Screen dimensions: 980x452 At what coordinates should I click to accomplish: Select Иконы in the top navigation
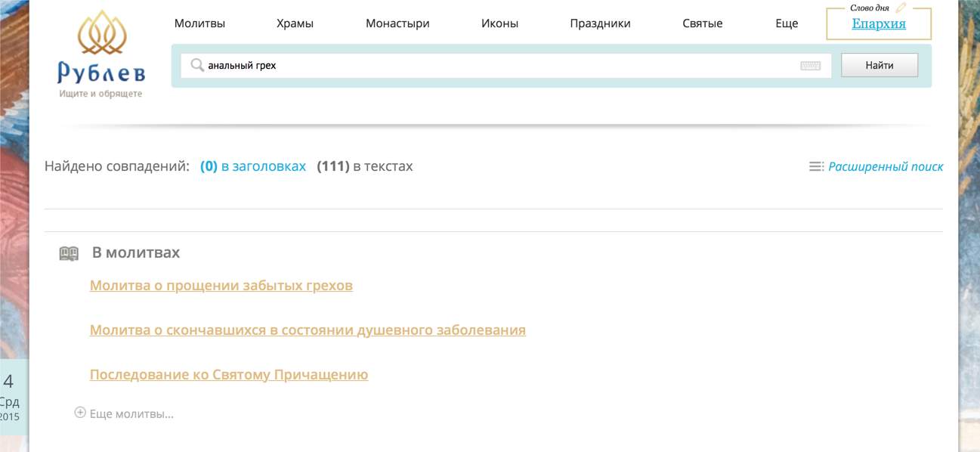(x=499, y=23)
